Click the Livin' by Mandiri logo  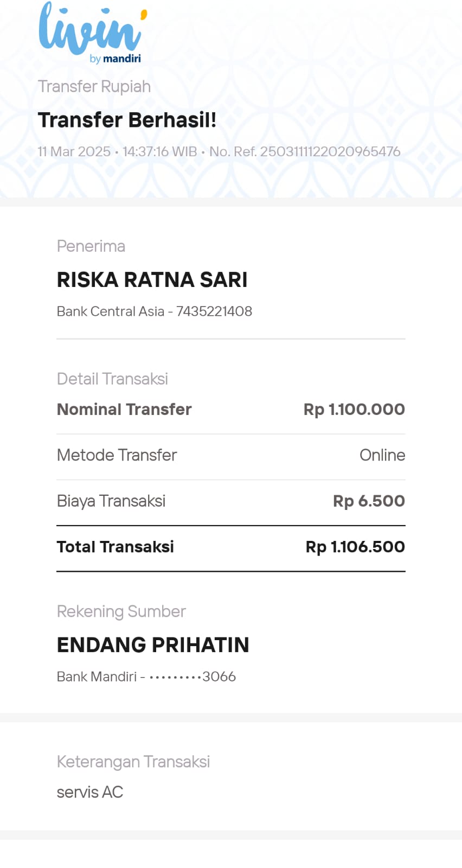pos(92,33)
